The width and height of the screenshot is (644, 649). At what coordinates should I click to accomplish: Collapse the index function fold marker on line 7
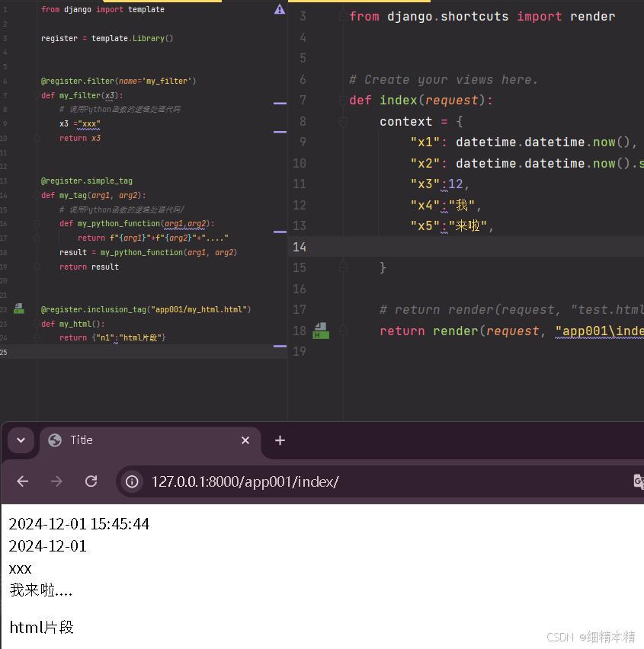(x=343, y=100)
